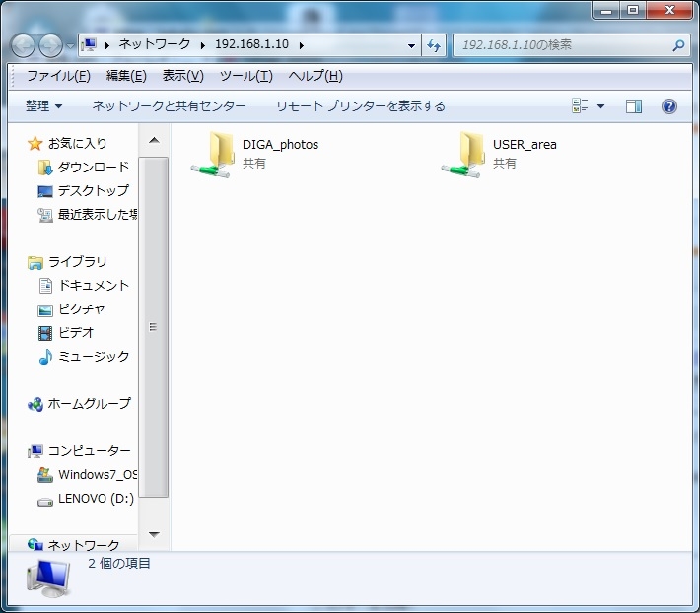Click the 2 個の項目 status text
Screen dimensions: 700x613
coord(118,563)
